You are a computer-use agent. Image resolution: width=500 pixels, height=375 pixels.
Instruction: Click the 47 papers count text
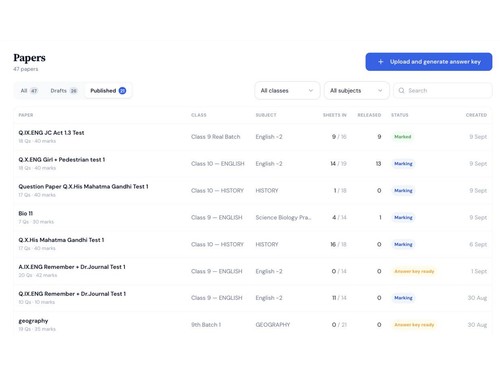(26, 69)
